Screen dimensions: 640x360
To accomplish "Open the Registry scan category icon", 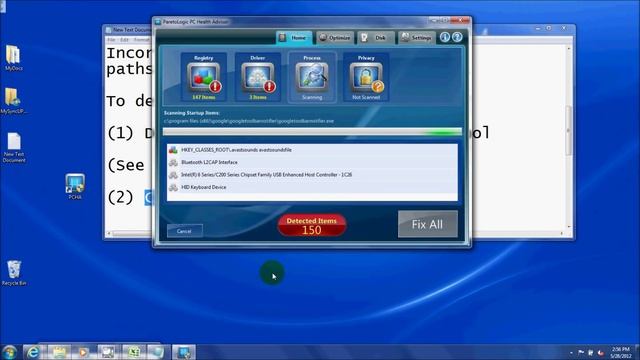I will pyautogui.click(x=204, y=77).
